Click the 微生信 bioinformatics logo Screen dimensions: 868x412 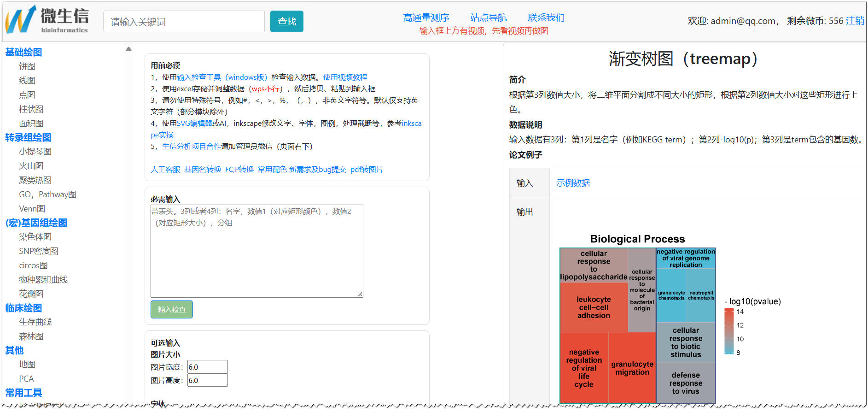pyautogui.click(x=47, y=19)
